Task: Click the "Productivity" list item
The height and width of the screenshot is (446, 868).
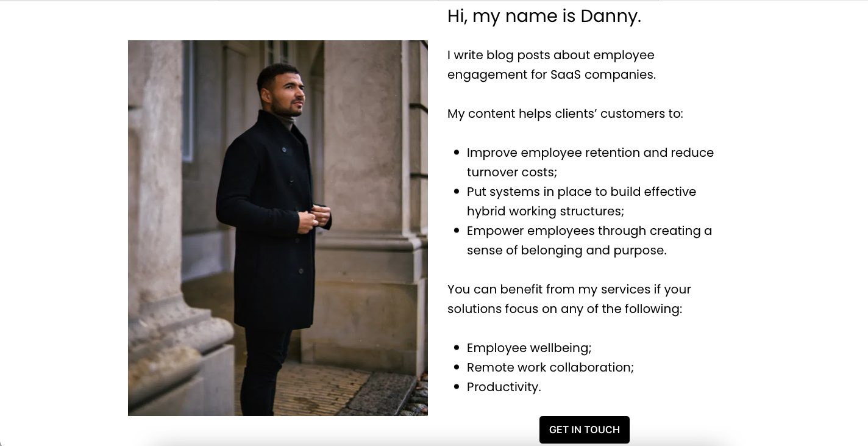Action: tap(503, 387)
